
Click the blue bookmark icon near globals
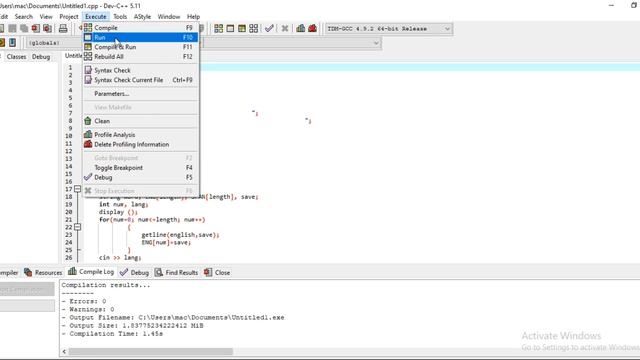pos(13,42)
